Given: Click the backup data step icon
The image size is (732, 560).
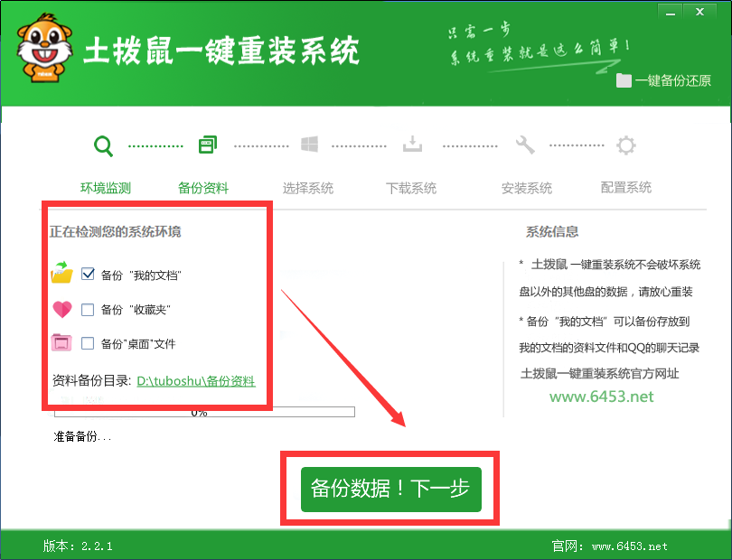Looking at the screenshot, I should coord(207,145).
